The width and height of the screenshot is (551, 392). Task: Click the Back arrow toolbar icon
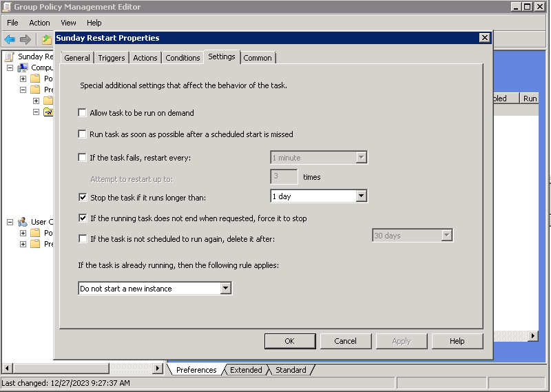[10, 39]
